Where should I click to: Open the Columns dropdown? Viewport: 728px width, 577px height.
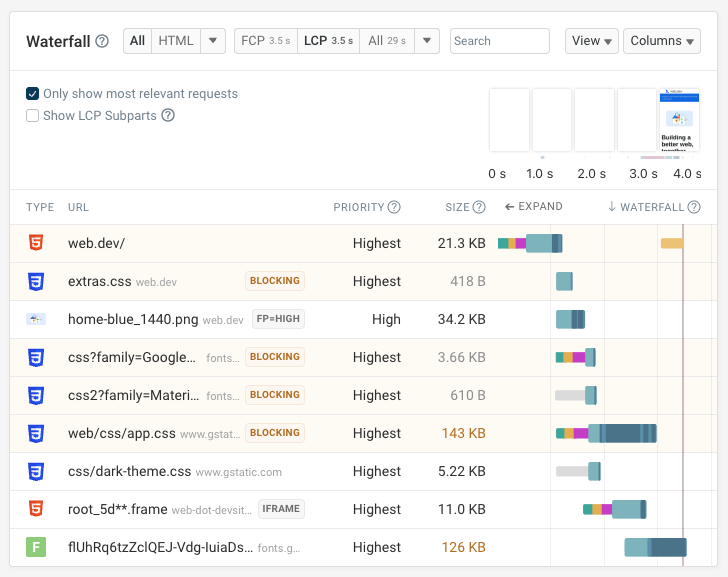coord(662,41)
